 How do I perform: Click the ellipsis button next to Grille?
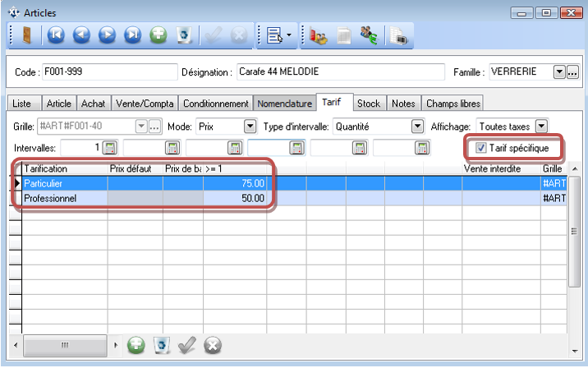[x=154, y=126]
